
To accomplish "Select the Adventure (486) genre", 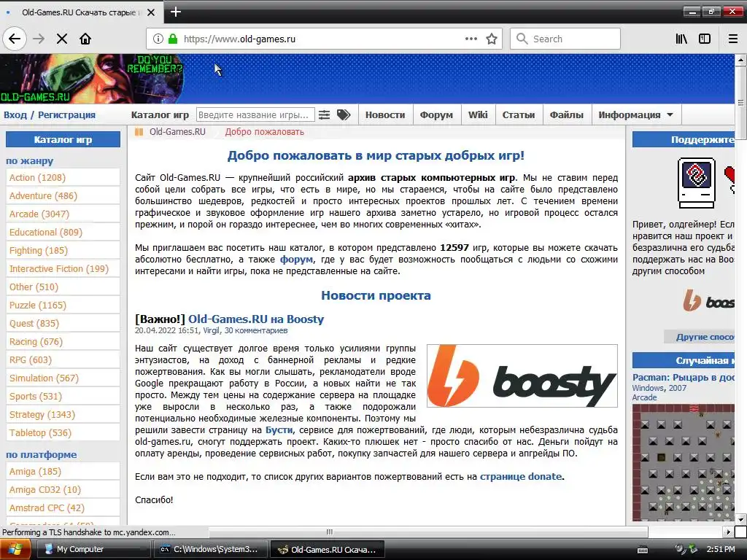I will click(x=63, y=195).
